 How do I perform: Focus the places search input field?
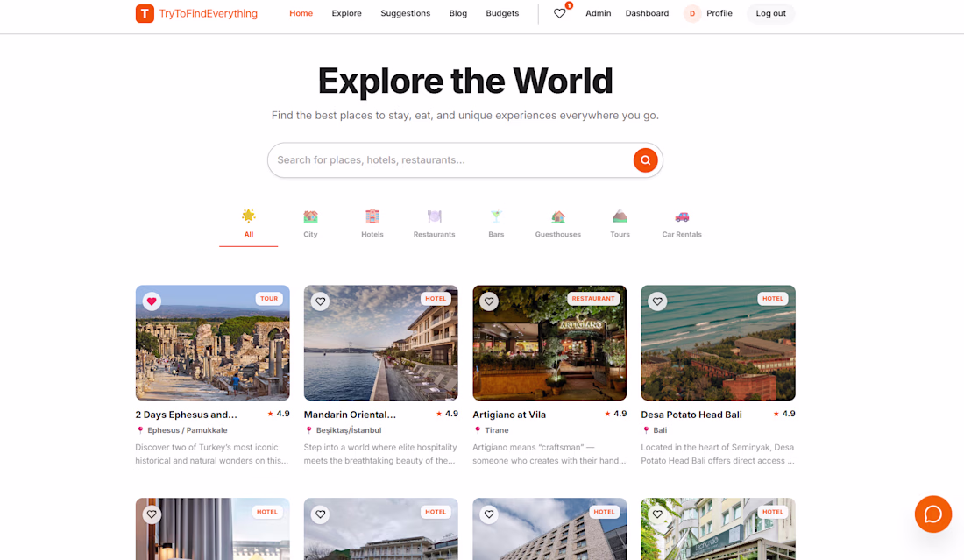tap(452, 160)
